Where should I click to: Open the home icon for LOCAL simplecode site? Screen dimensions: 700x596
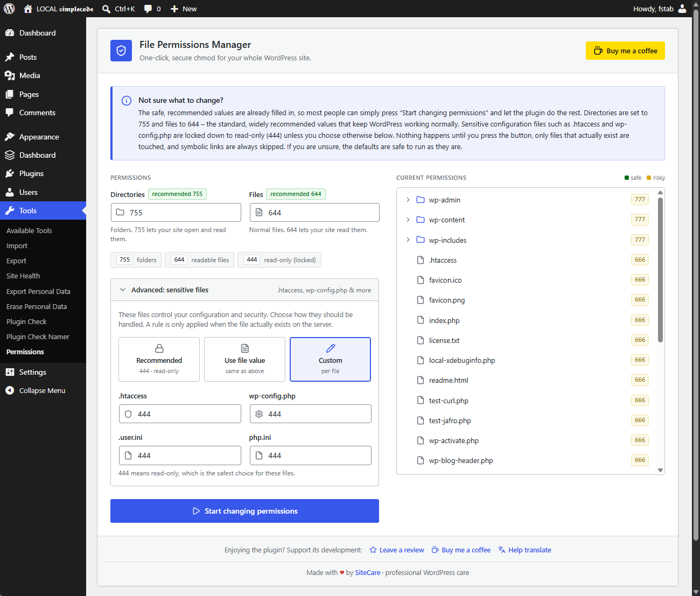point(28,9)
